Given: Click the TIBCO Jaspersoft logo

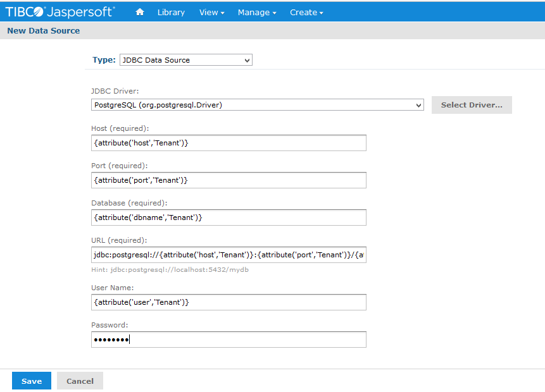Looking at the screenshot, I should click(x=60, y=12).
